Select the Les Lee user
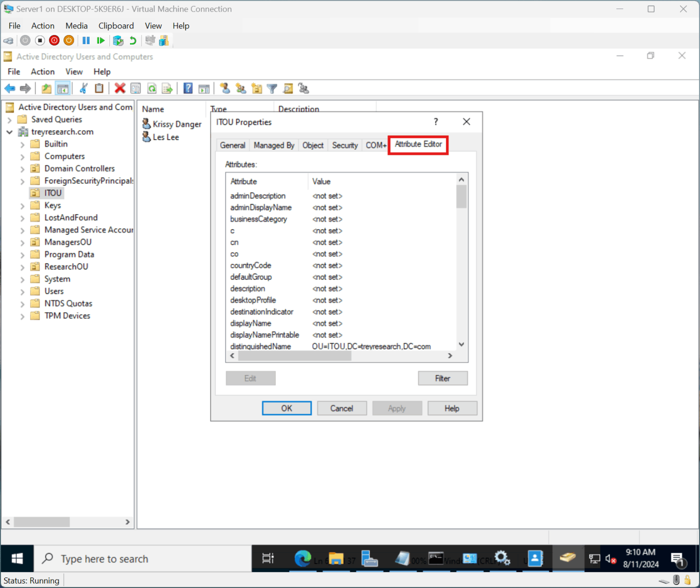Image resolution: width=700 pixels, height=588 pixels. pos(160,137)
